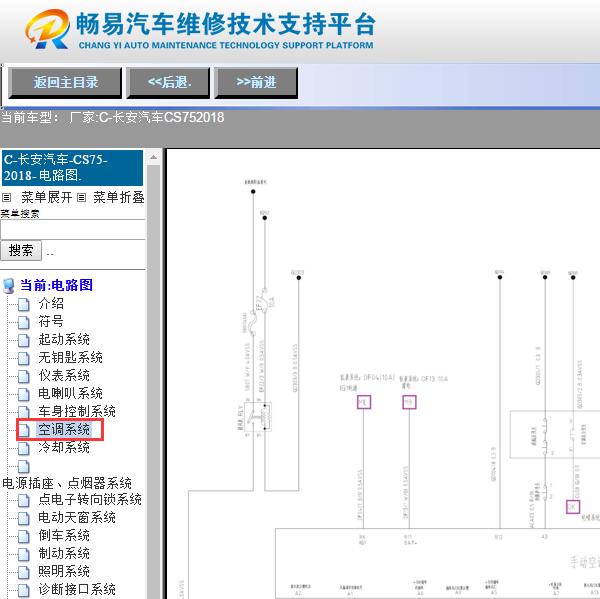
Task: Open the 介绍 tree item
Action: coord(51,304)
